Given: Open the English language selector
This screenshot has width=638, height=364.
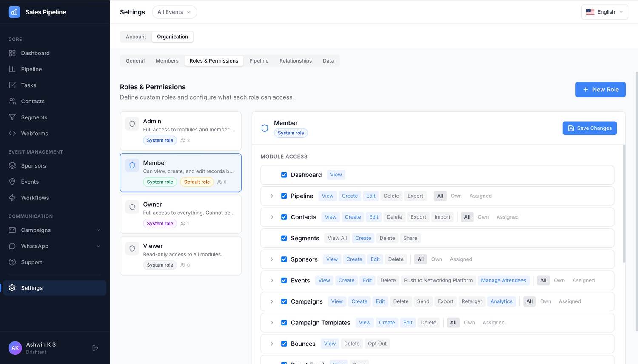Looking at the screenshot, I should click(x=605, y=12).
